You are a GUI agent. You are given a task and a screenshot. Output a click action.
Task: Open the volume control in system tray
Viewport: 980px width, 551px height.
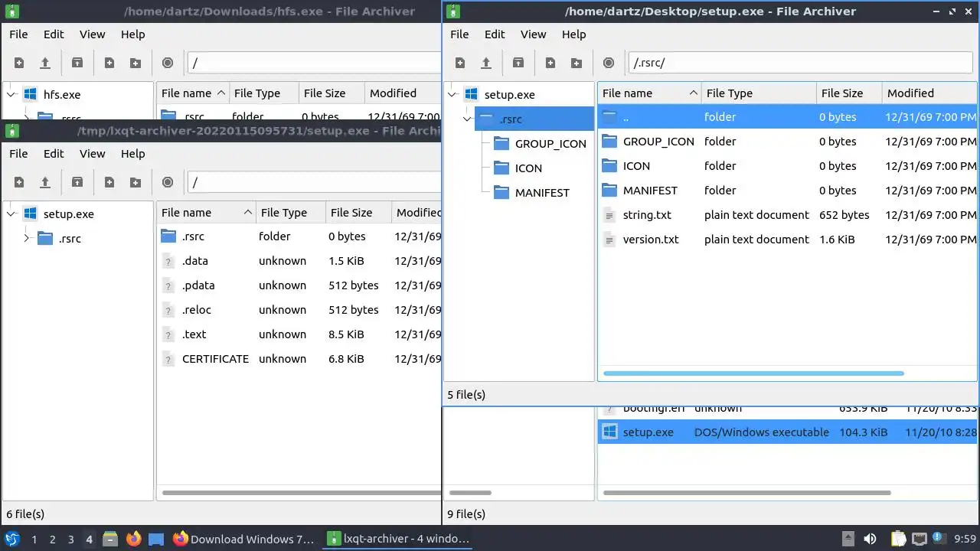pyautogui.click(x=870, y=539)
